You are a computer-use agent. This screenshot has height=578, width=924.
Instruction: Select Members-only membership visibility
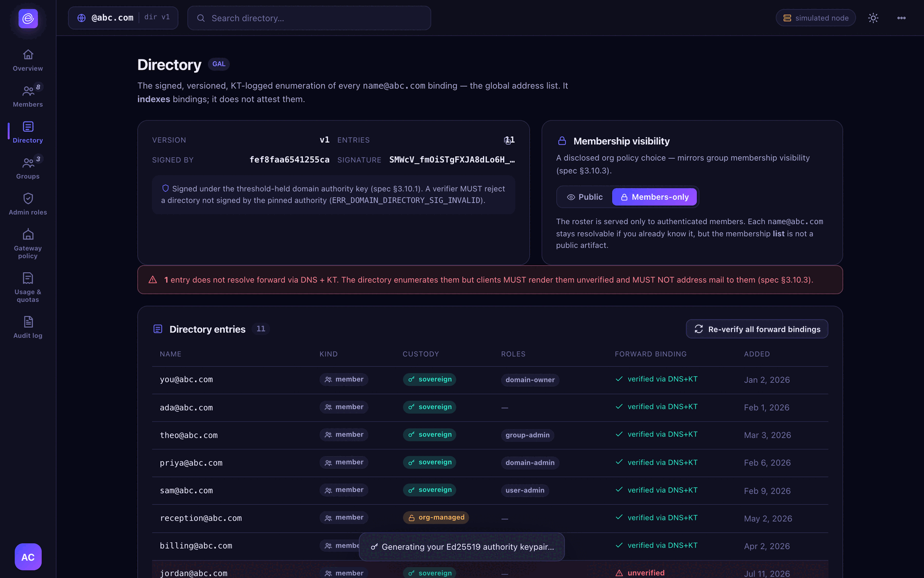tap(654, 197)
